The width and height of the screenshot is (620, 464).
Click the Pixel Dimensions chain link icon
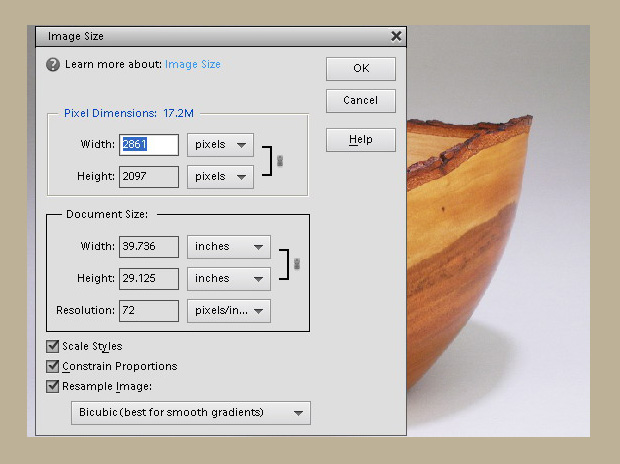pyautogui.click(x=280, y=161)
